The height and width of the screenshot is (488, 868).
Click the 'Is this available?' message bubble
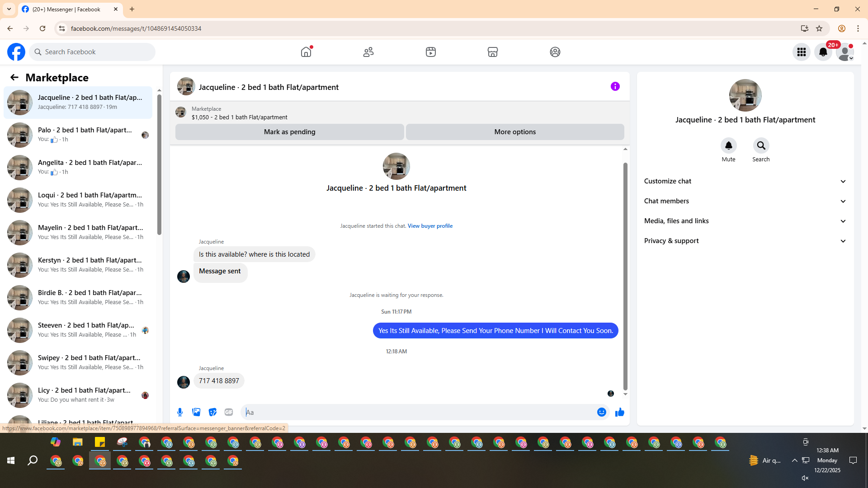254,254
